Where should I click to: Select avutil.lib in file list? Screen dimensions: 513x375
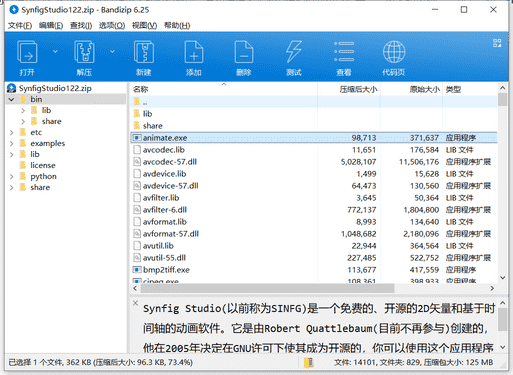(x=314, y=246)
